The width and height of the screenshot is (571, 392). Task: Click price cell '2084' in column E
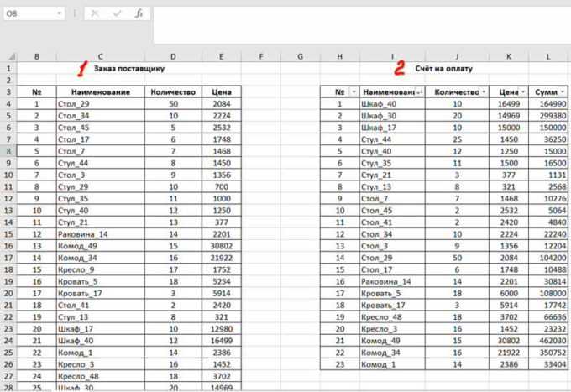222,104
